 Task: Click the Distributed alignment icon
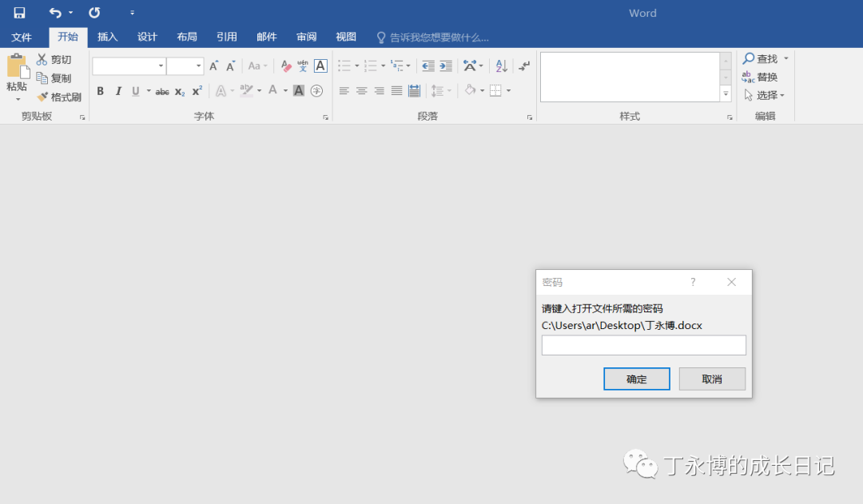click(x=415, y=91)
